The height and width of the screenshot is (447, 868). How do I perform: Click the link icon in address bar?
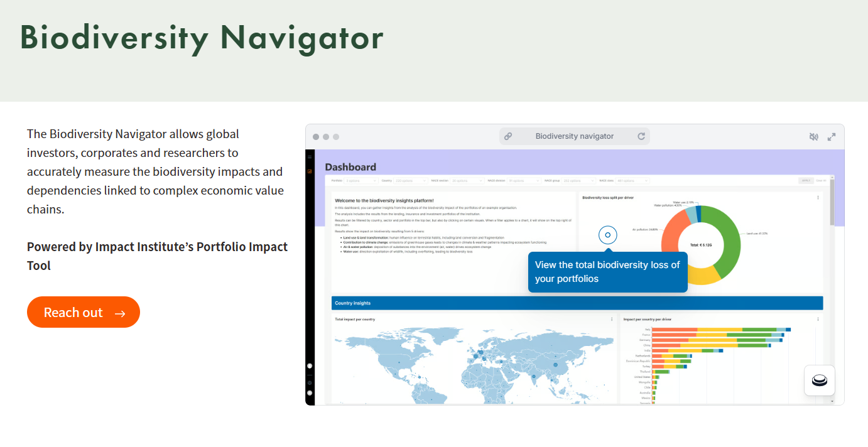click(x=508, y=136)
